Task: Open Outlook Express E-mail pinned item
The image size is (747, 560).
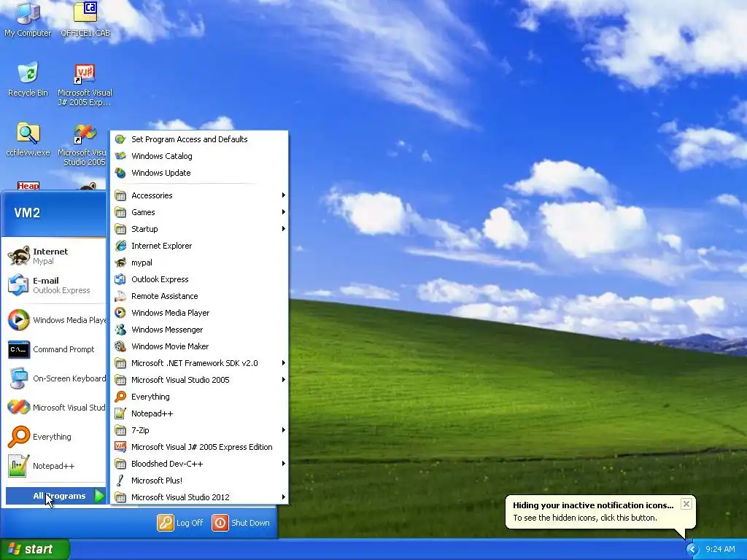Action: (x=54, y=285)
